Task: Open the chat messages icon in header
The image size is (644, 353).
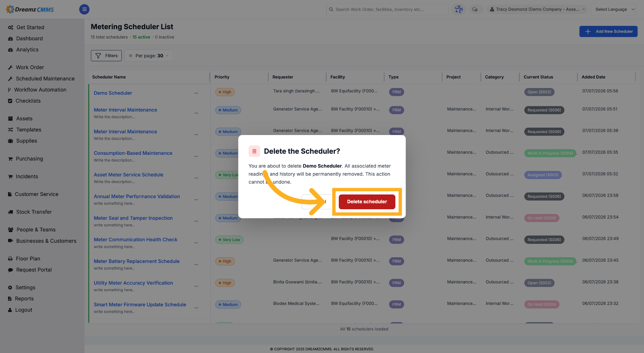Action: (475, 9)
